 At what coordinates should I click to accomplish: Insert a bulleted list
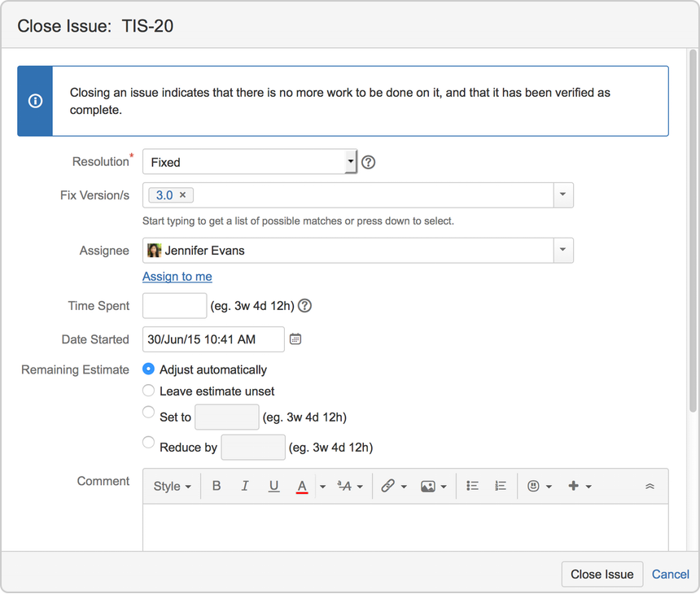click(472, 486)
